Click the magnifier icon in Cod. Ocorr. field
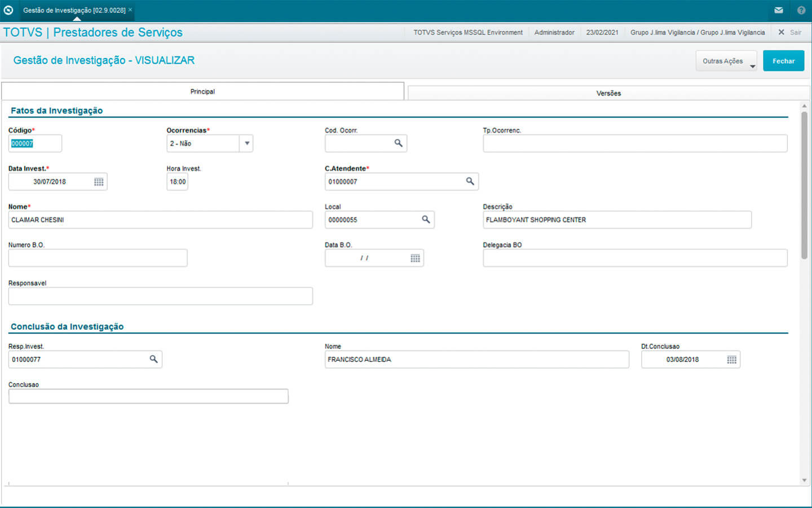Image resolution: width=812 pixels, height=508 pixels. (x=398, y=143)
